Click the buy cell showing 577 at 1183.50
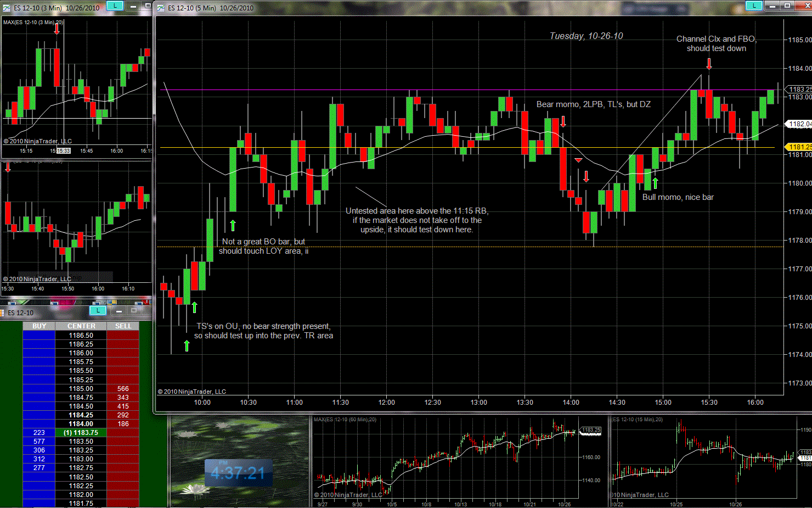 pos(39,442)
